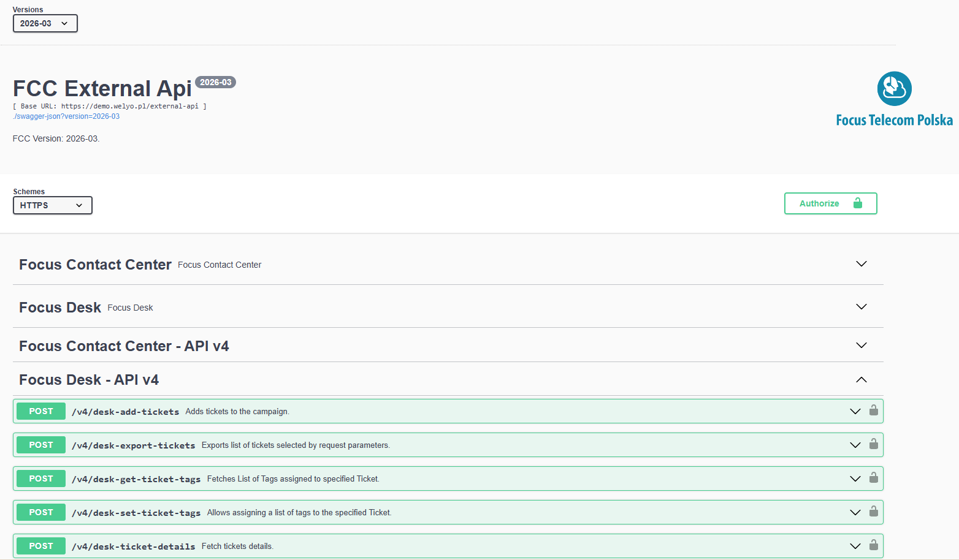Expand Focus Contact Center - API v4 chevron

[861, 346]
